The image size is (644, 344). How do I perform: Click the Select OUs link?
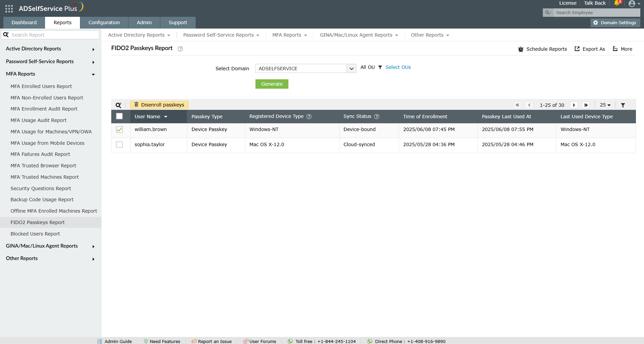pos(398,67)
